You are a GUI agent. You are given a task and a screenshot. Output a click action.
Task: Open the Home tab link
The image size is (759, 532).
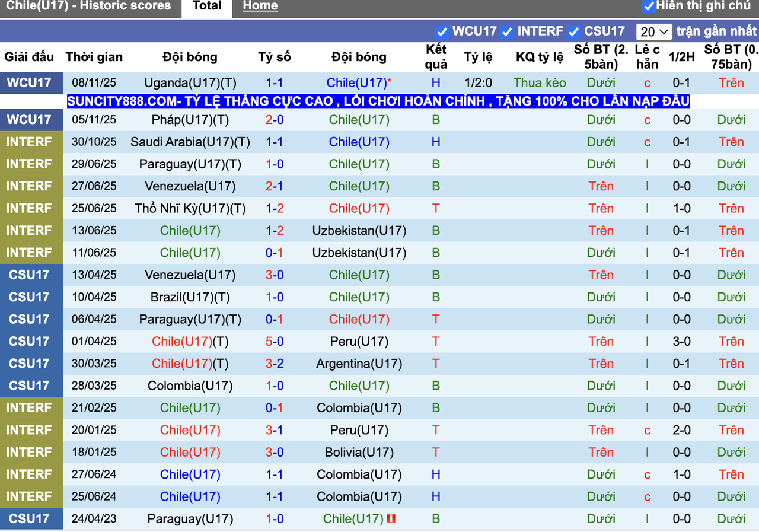pos(260,7)
